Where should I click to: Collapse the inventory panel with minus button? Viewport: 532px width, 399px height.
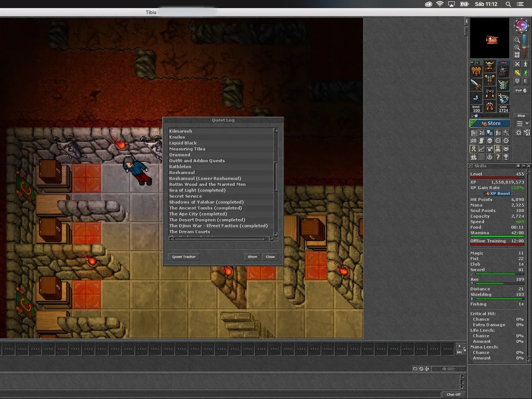472,63
